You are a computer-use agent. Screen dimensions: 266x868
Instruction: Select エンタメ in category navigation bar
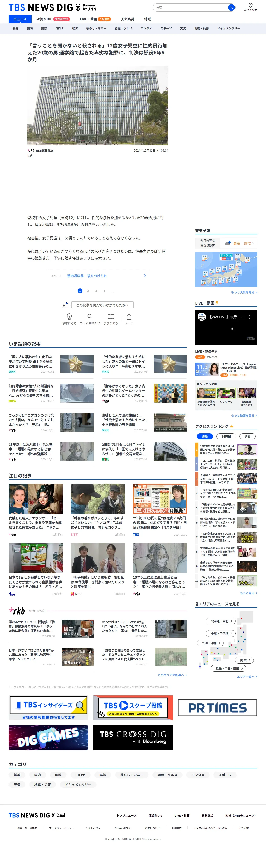pos(146,28)
